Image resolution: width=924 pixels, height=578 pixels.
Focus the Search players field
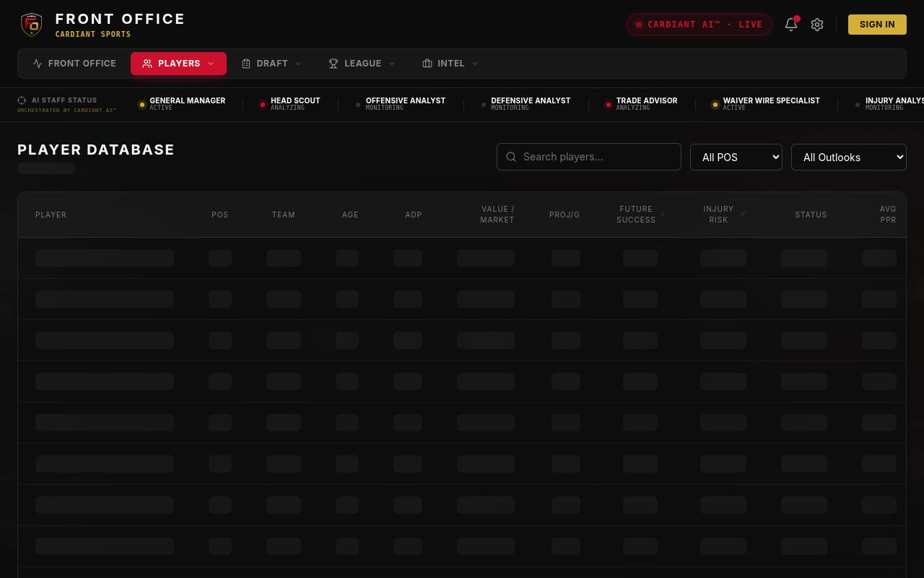589,157
